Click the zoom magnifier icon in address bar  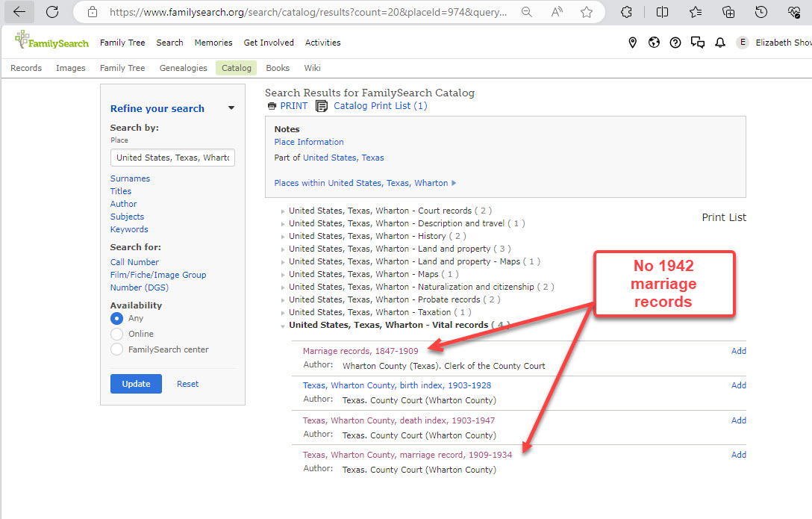(x=527, y=12)
